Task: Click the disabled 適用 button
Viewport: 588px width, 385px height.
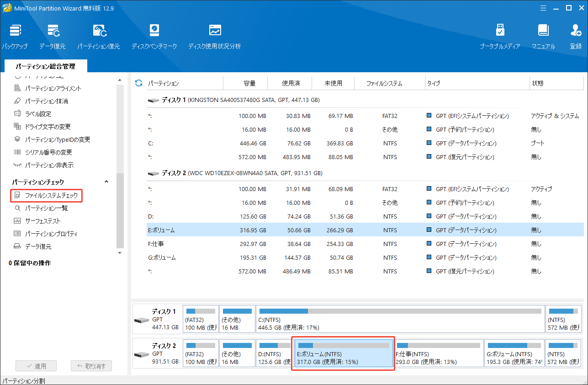Action: pyautogui.click(x=36, y=366)
